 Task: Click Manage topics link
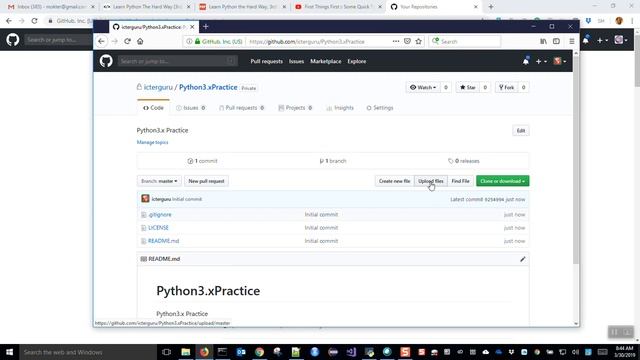tap(152, 142)
